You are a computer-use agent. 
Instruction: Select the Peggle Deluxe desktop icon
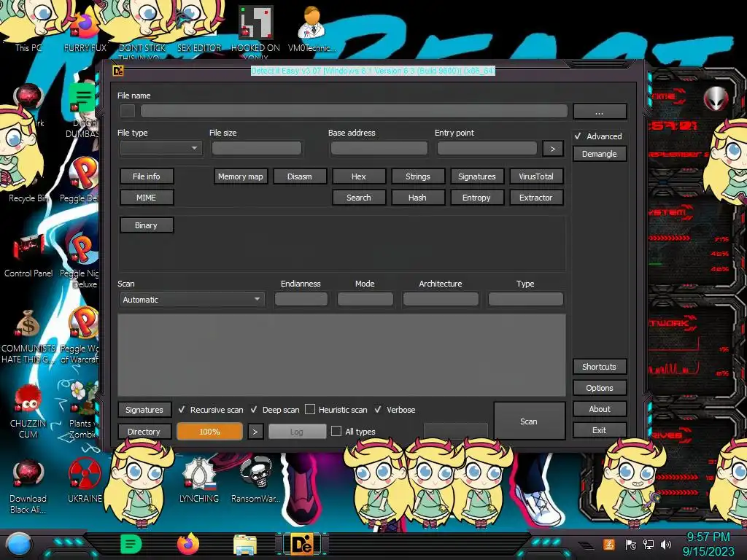coord(84,179)
